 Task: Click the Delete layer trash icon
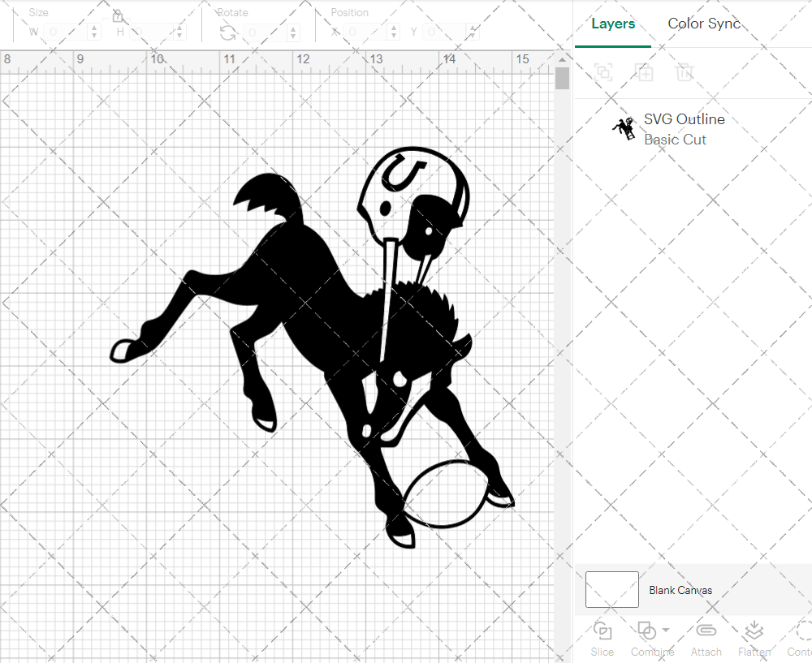(x=684, y=72)
